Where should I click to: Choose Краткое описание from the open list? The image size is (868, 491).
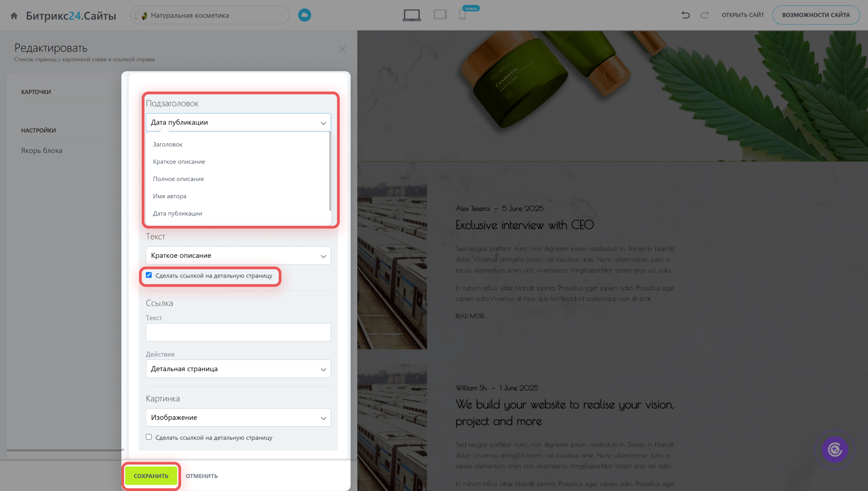(238, 161)
